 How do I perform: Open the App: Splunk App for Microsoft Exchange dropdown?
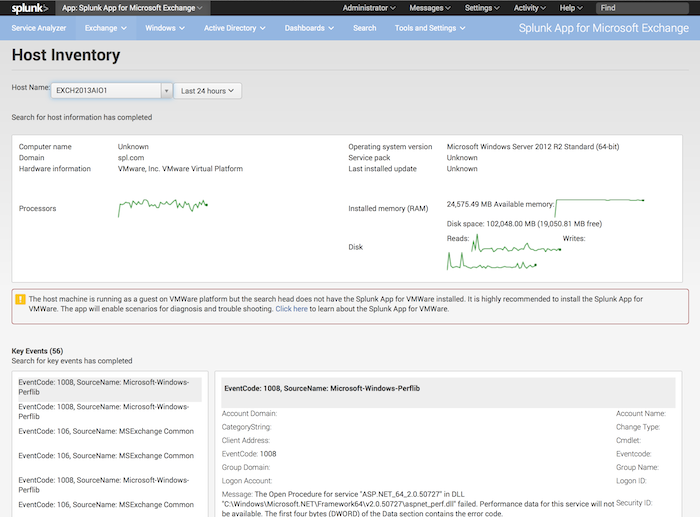click(x=132, y=8)
